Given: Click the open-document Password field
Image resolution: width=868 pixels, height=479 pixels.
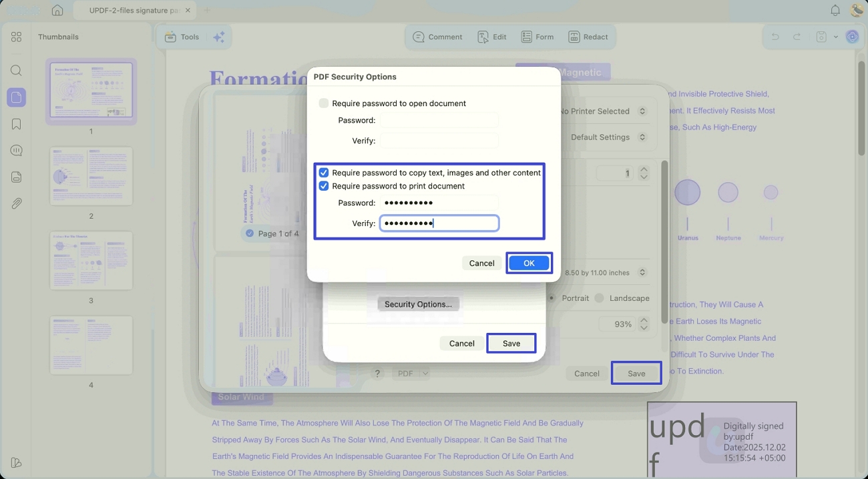Looking at the screenshot, I should (439, 121).
